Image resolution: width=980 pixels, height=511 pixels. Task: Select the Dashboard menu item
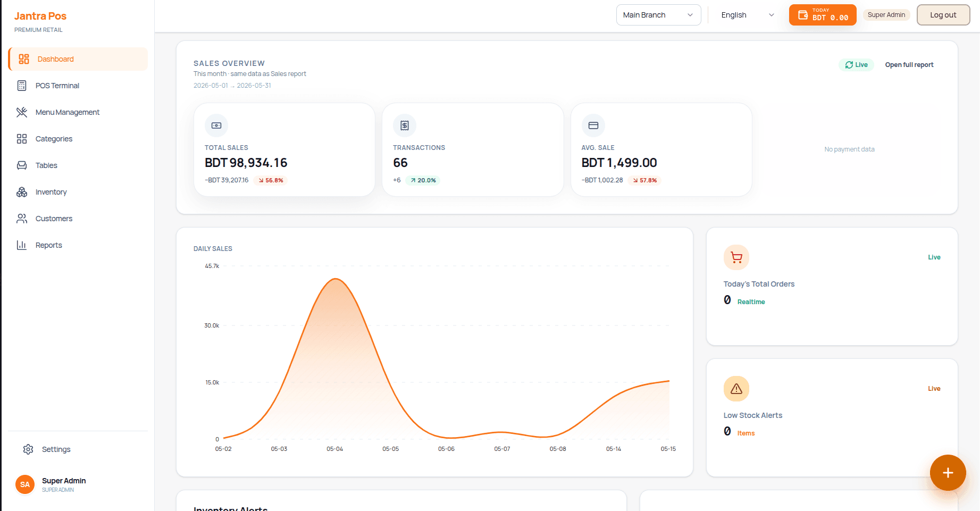click(78, 59)
